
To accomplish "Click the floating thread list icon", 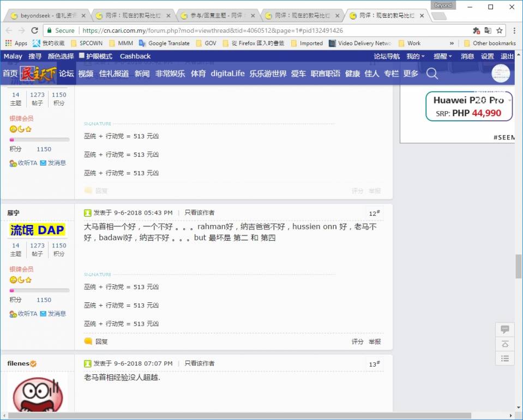I will (x=505, y=358).
